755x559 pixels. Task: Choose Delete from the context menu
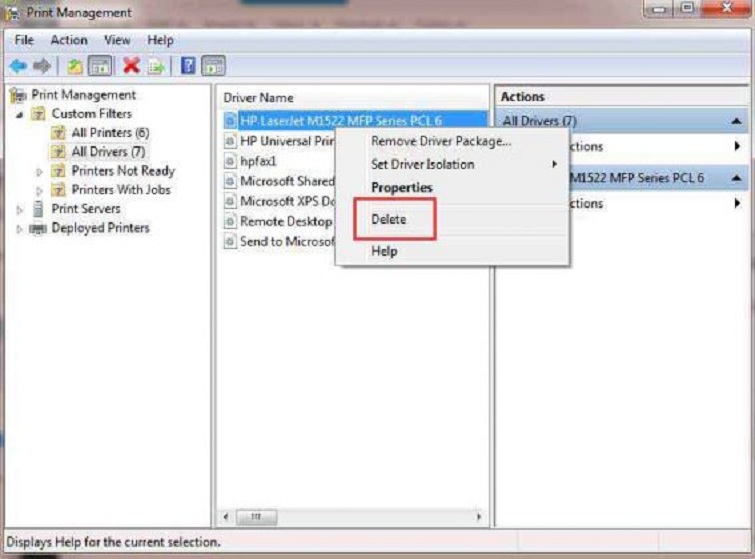point(388,219)
